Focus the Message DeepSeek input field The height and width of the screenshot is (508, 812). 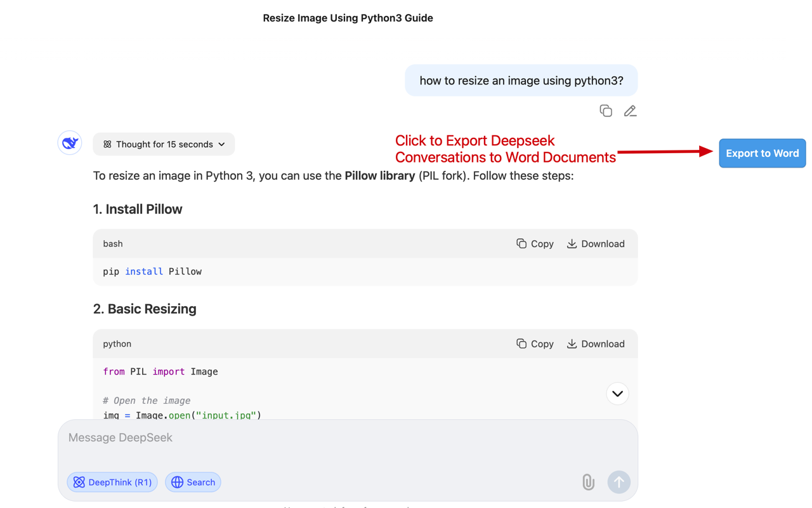pyautogui.click(x=348, y=438)
